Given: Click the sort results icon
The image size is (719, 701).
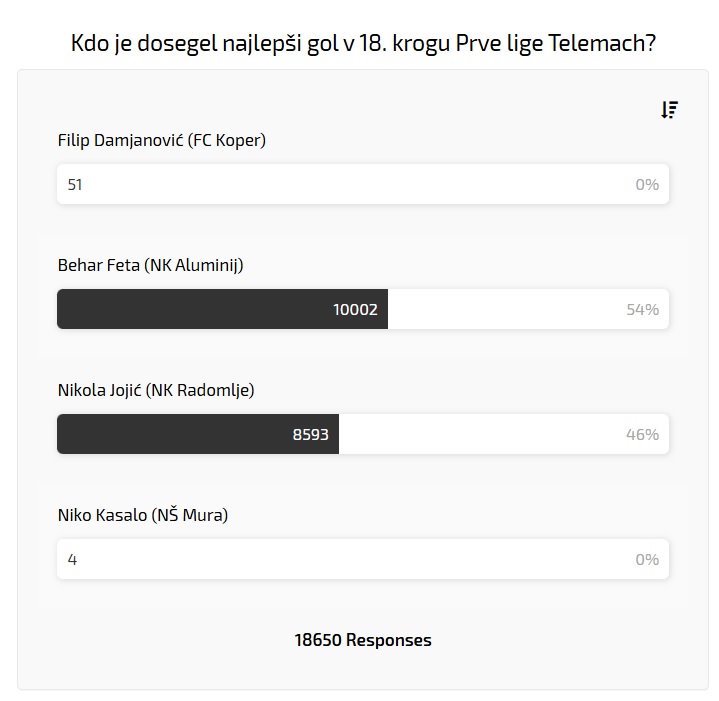Looking at the screenshot, I should pos(669,110).
